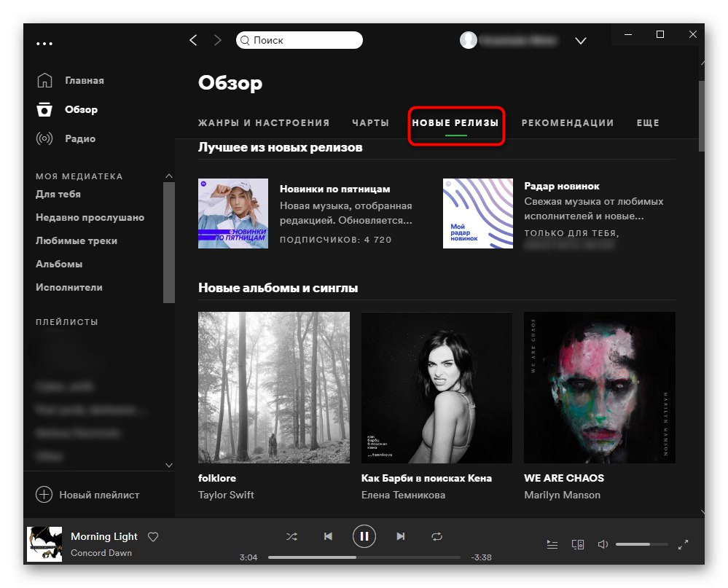Go back with the left arrow
The height and width of the screenshot is (588, 728).
[x=194, y=40]
